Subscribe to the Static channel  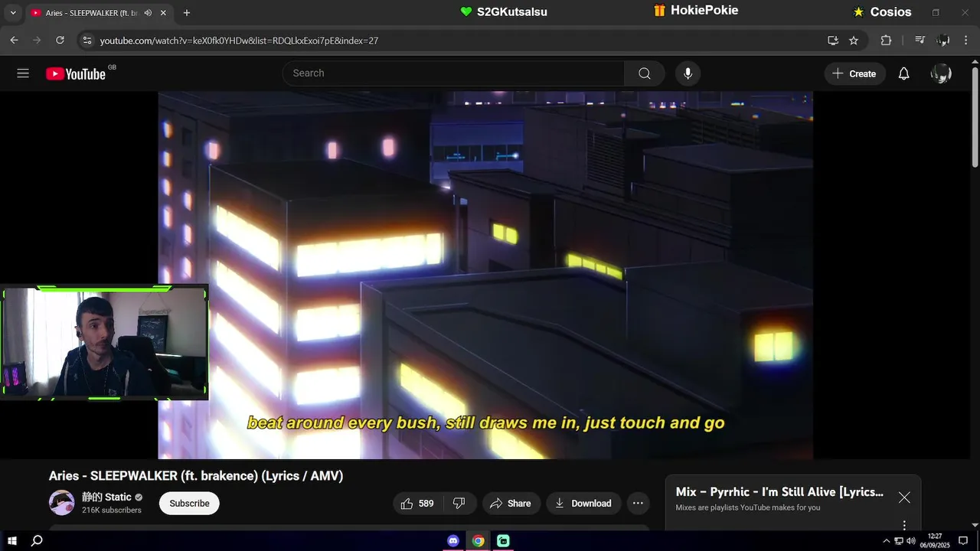[189, 503]
